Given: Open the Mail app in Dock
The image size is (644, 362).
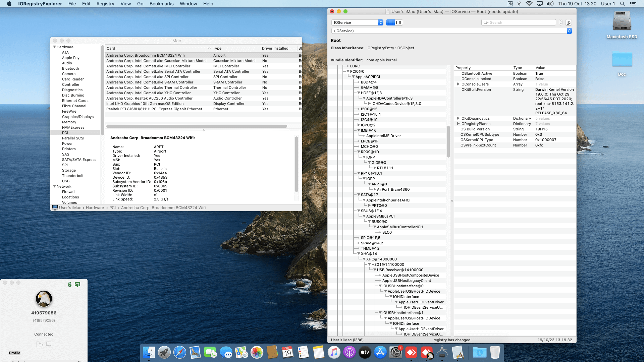Looking at the screenshot, I should (195, 352).
